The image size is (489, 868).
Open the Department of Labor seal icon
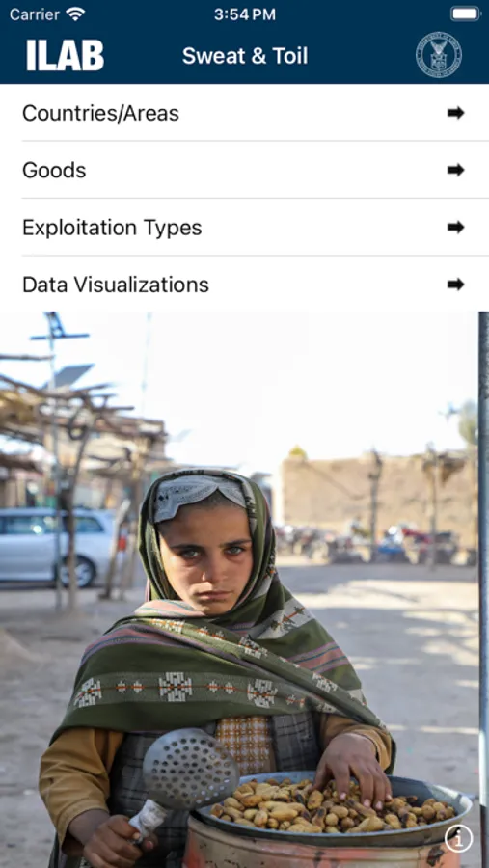tap(439, 55)
